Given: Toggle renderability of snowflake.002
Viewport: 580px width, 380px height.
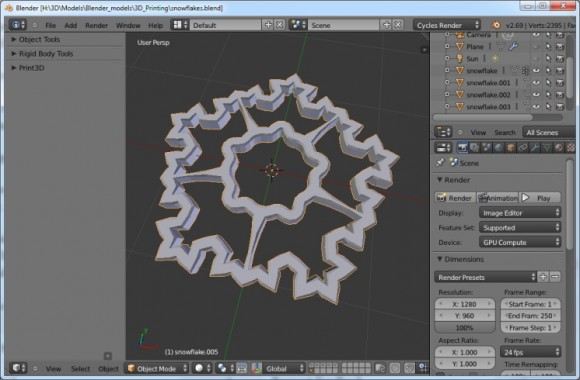Looking at the screenshot, I should [x=560, y=94].
